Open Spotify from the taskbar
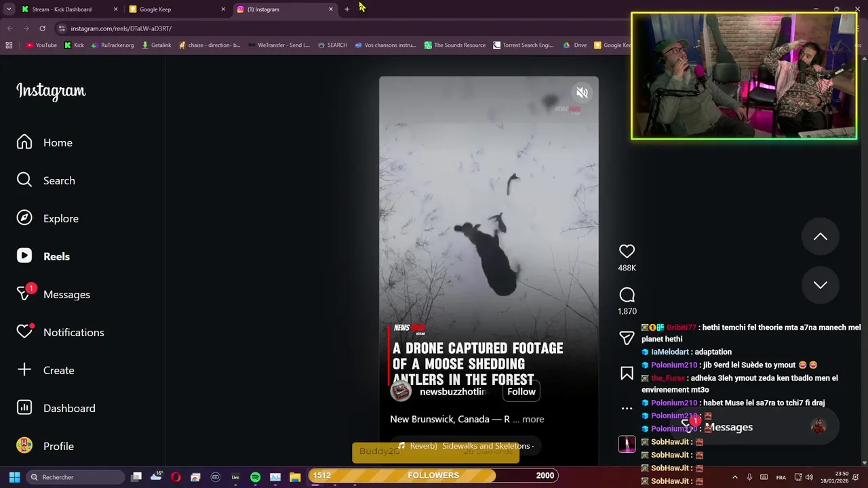This screenshot has width=868, height=488. [255, 477]
